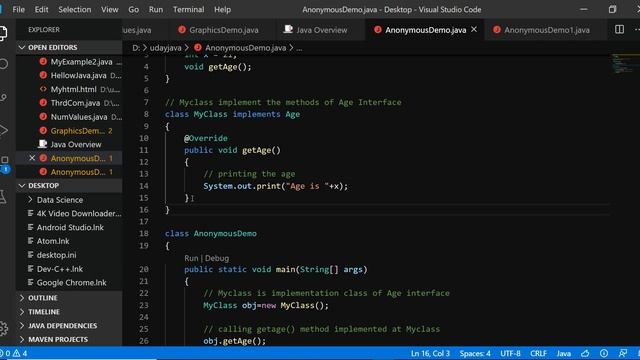Viewport: 640px width, 360px height.
Task: Change end of line sequence CRLF
Action: (x=538, y=353)
